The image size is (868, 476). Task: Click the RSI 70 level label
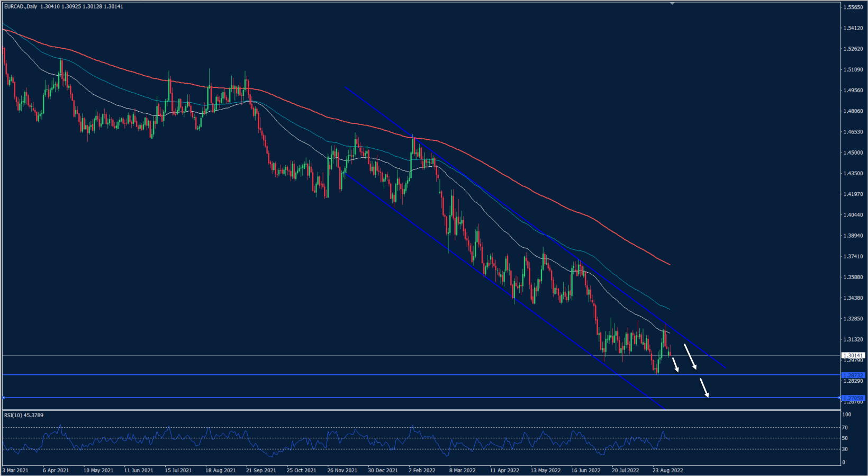845,427
